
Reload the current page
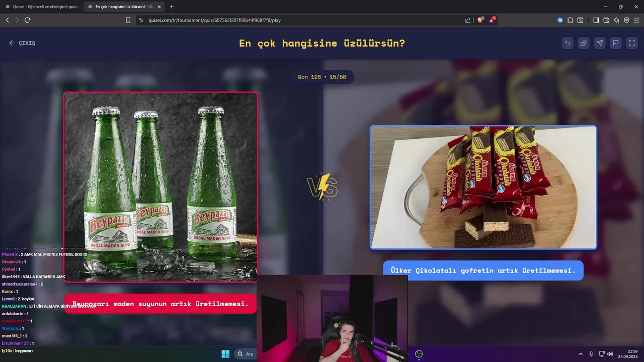tap(28, 20)
